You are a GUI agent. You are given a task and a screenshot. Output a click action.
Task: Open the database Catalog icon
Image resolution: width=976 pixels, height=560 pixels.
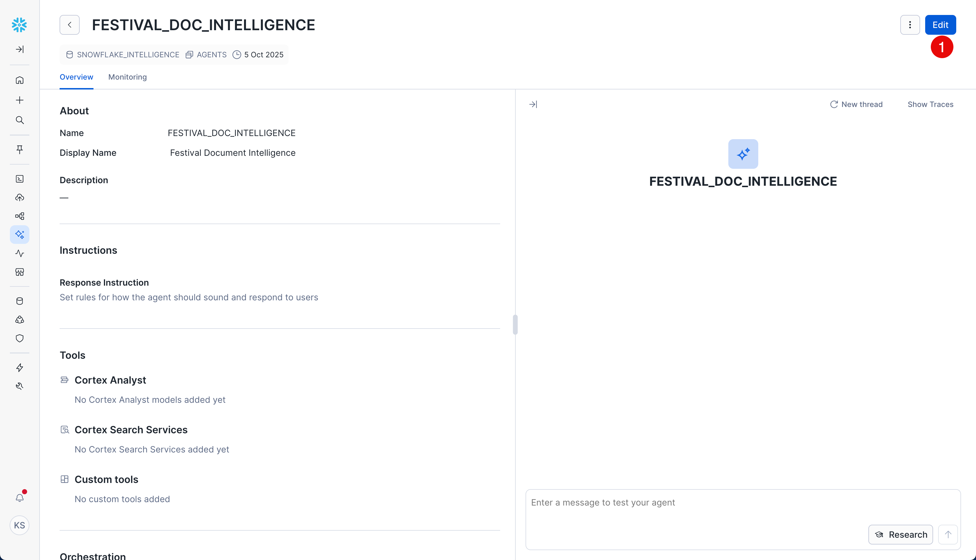[x=19, y=301]
